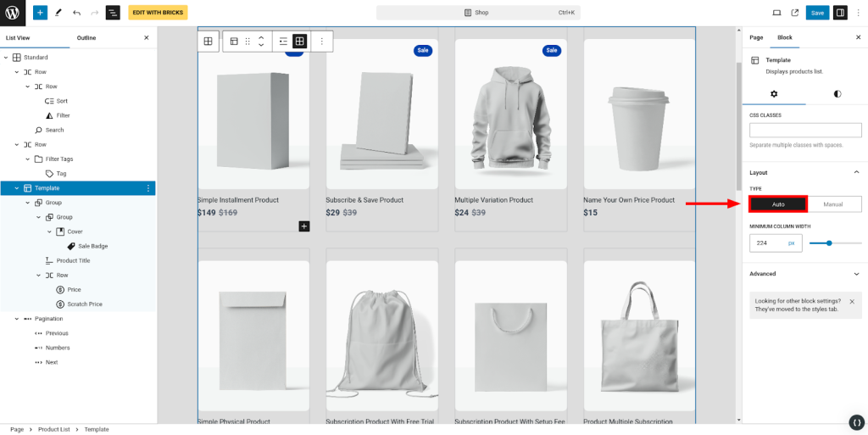Set layout type to Manual

tap(833, 204)
